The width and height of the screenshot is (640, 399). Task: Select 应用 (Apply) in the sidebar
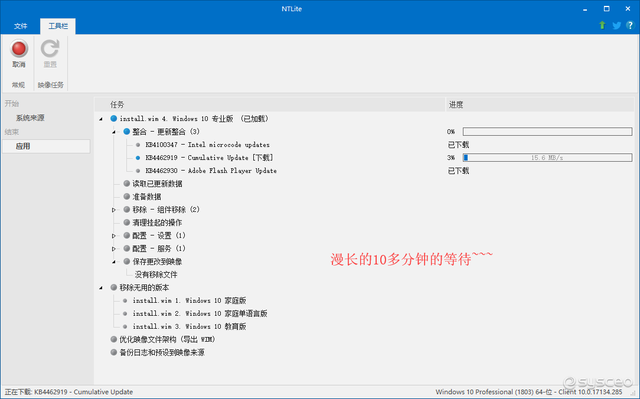46,146
